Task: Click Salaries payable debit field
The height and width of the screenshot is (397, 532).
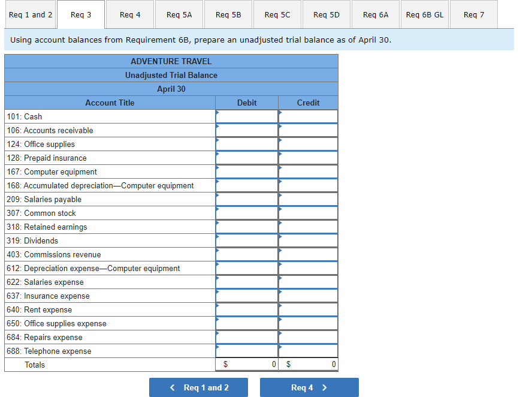Action: pyautogui.click(x=247, y=199)
